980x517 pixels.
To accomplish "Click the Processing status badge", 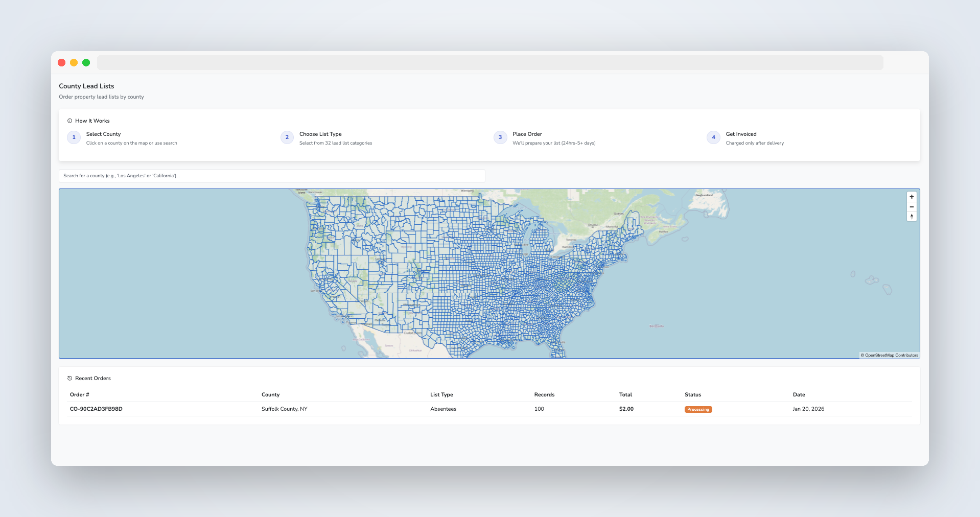I will [x=698, y=409].
